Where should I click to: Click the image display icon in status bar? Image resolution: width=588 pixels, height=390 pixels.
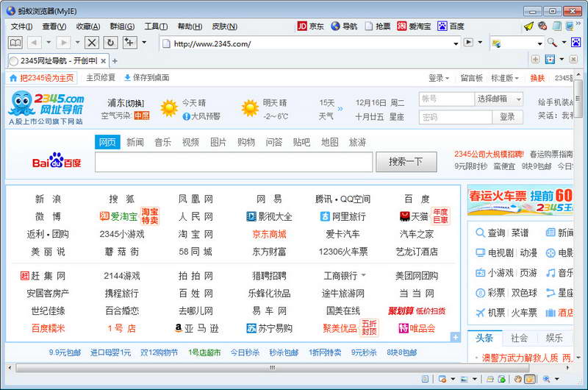click(x=465, y=379)
